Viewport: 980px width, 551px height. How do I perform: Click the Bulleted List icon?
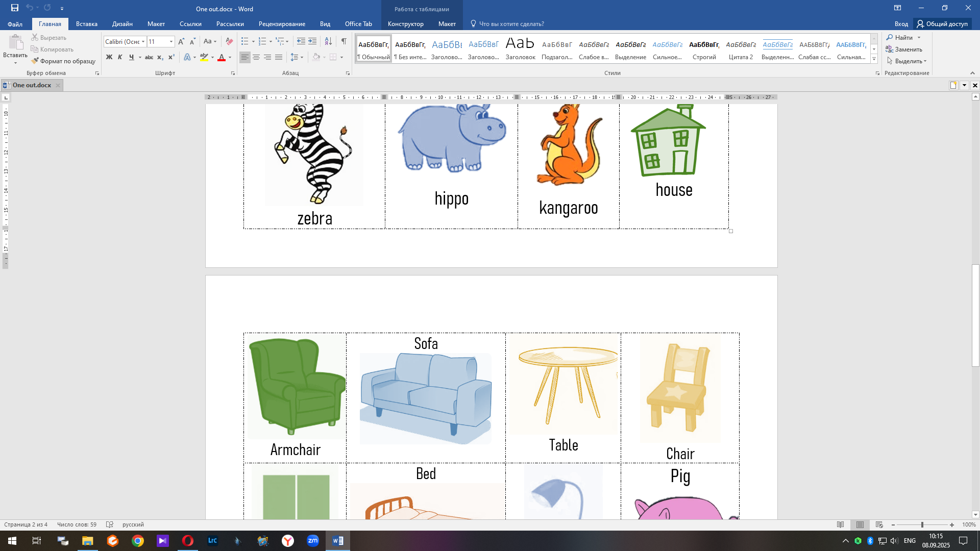point(245,41)
